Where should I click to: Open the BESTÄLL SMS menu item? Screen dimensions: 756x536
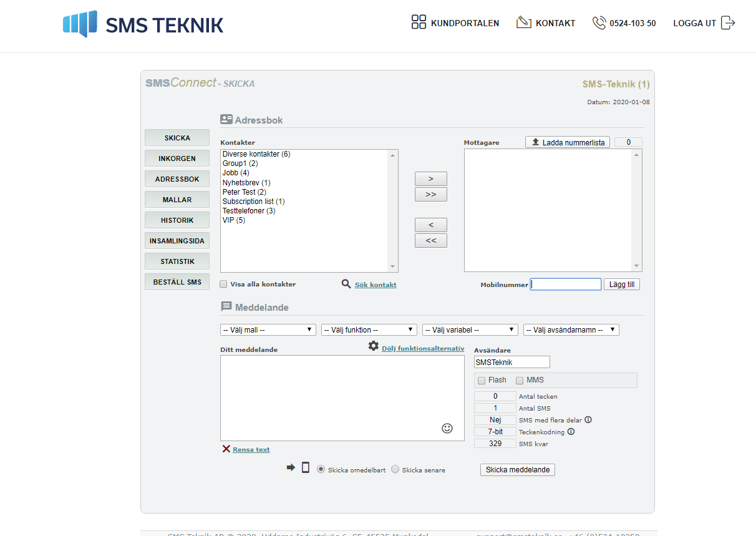(x=177, y=282)
